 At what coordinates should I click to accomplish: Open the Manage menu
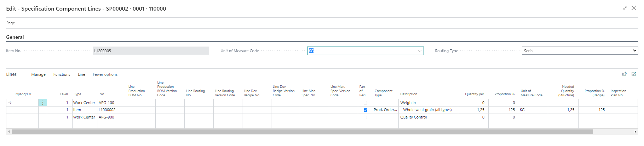click(38, 74)
